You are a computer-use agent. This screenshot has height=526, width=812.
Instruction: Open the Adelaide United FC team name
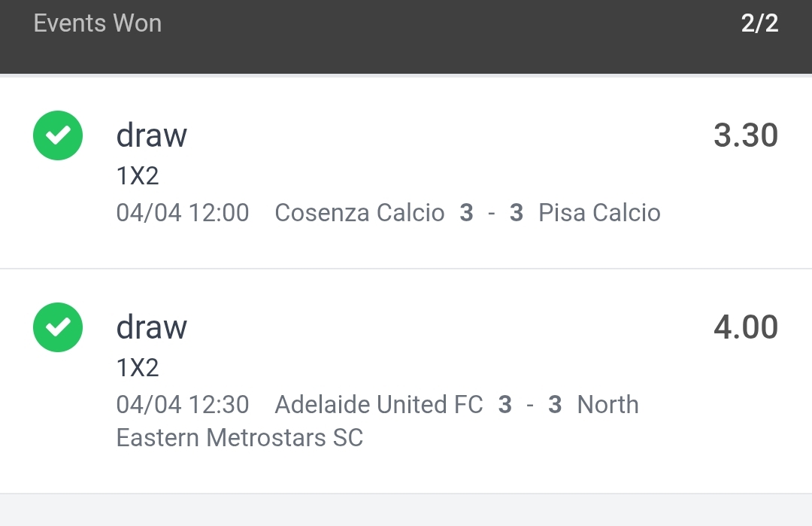point(378,405)
